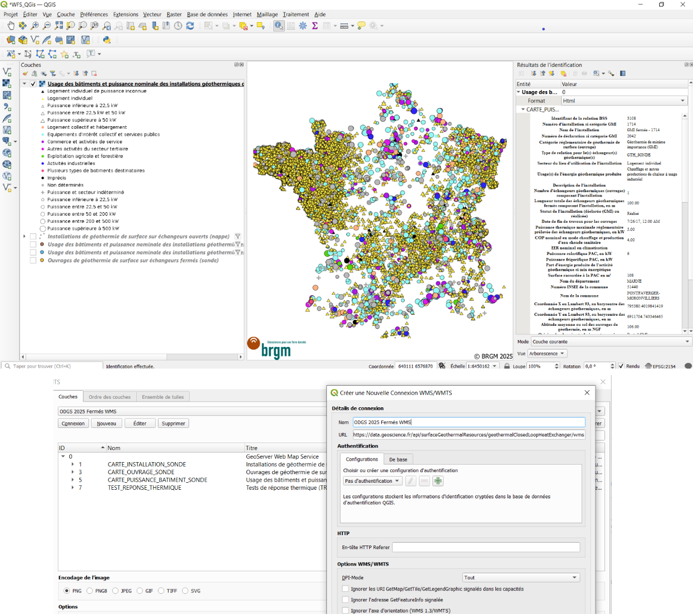Open the DPI-Mode dropdown

521,577
